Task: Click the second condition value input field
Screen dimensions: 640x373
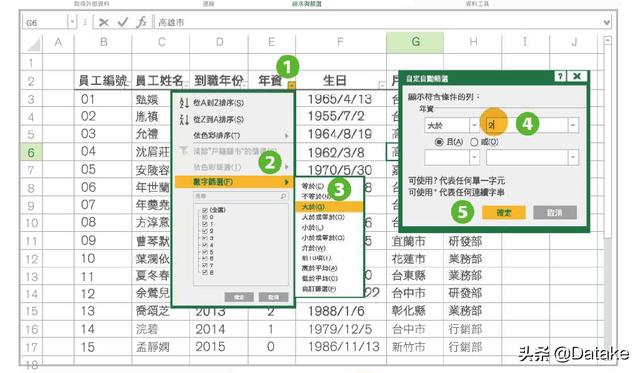Action: coord(527,157)
